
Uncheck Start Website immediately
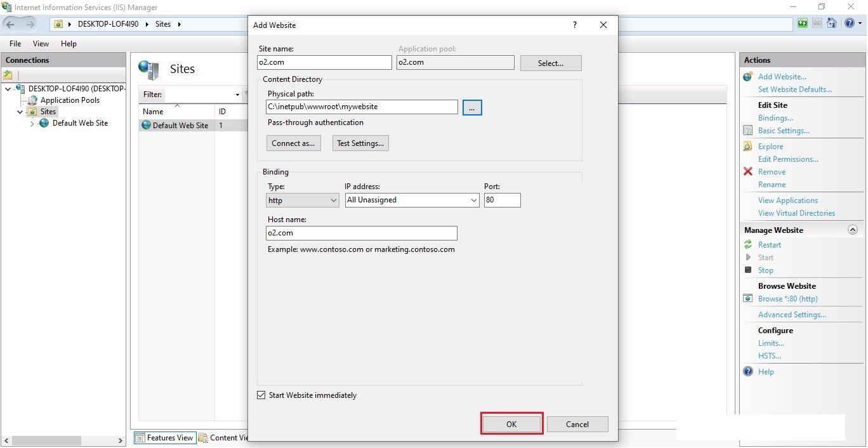(x=261, y=395)
